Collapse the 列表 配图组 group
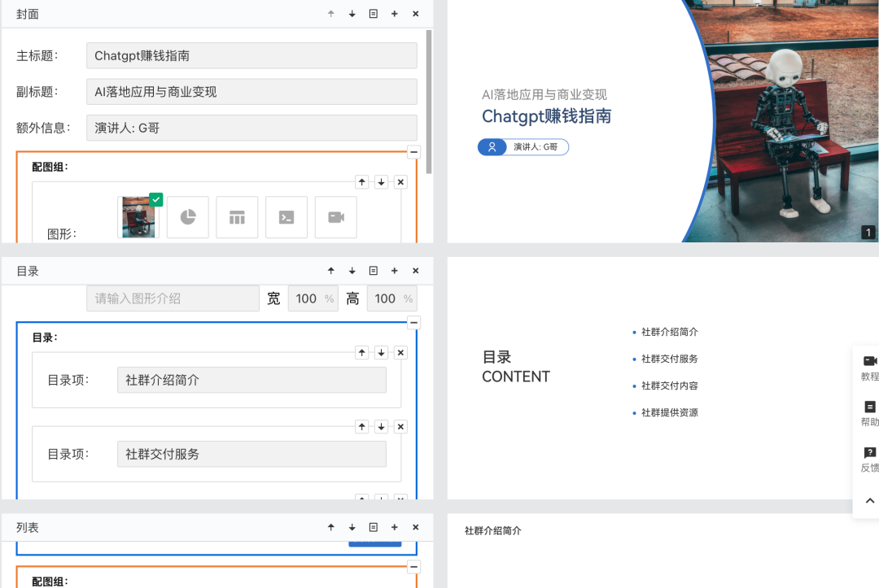 413,567
